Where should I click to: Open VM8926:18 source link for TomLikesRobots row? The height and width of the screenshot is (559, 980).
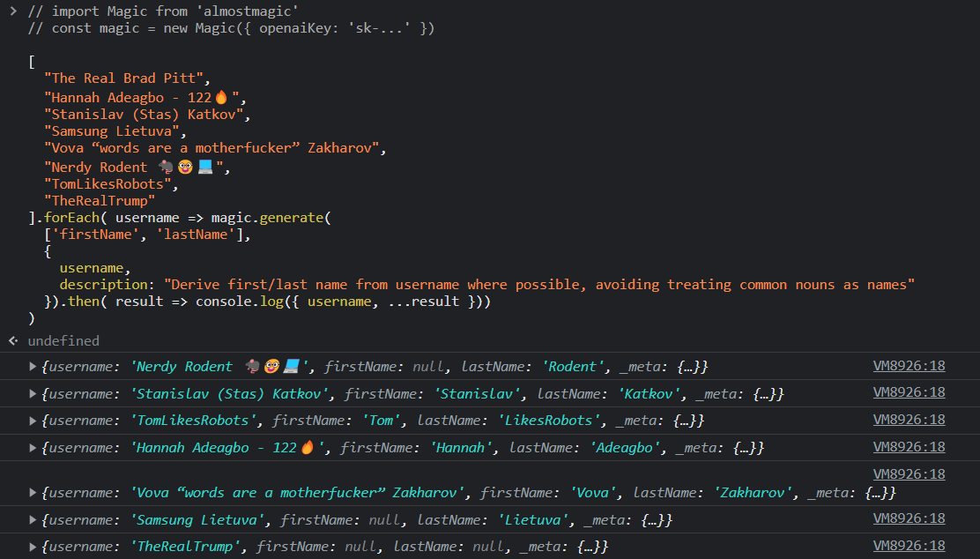(909, 420)
